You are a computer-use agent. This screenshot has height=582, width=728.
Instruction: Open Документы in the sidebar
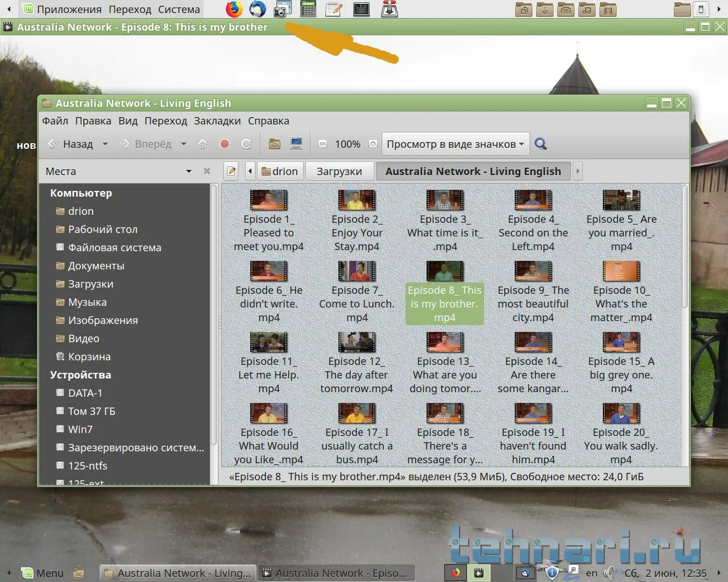pos(96,265)
